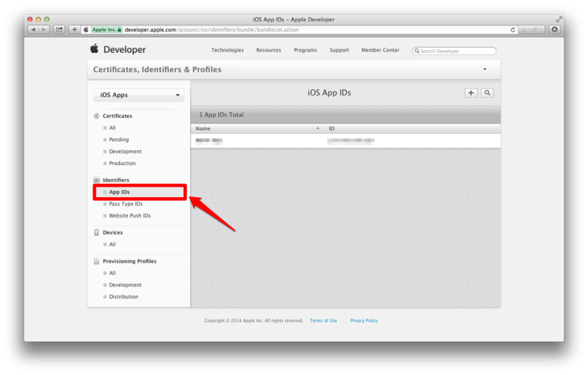Click the Provisioning Profiles section icon
Viewport: 588px width, 375px height.
pyautogui.click(x=96, y=261)
